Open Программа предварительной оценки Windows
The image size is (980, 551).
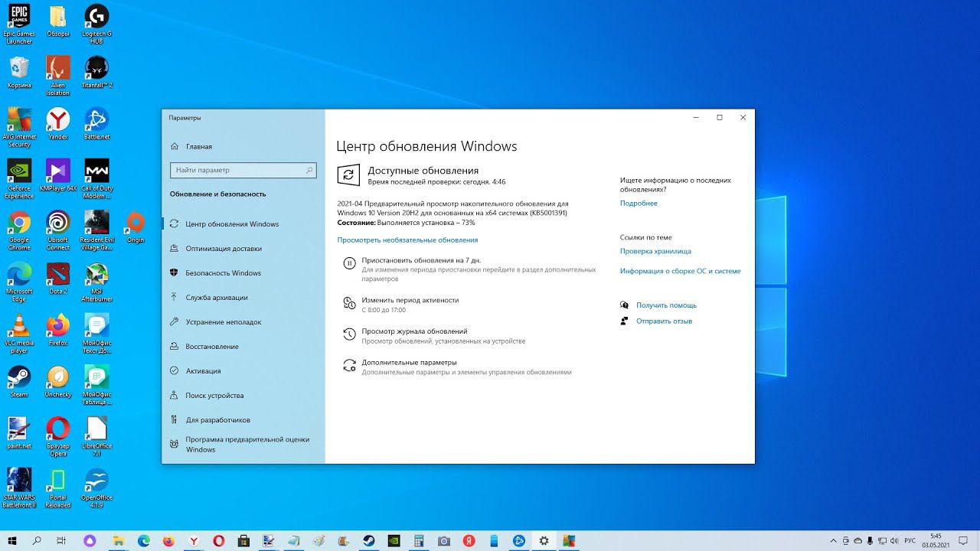243,445
